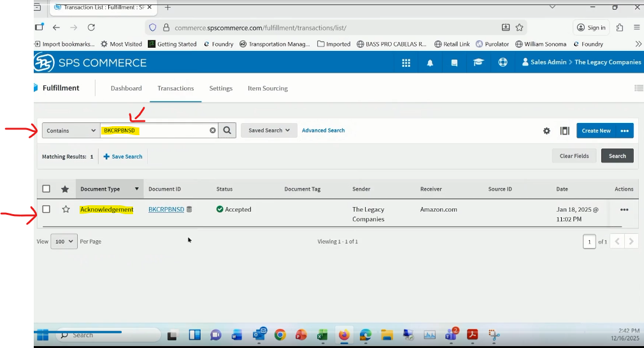Tick the select-all checkbox in header
This screenshot has width=644, height=348.
click(x=47, y=189)
